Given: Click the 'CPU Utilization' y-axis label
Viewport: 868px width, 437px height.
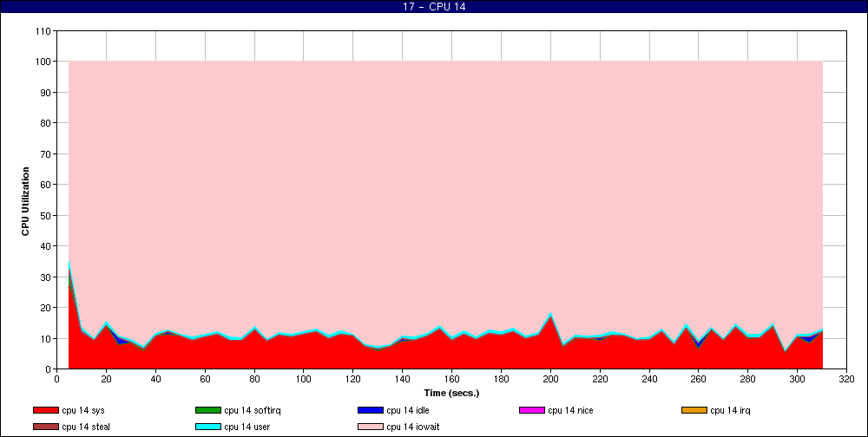Looking at the screenshot, I should click(25, 201).
